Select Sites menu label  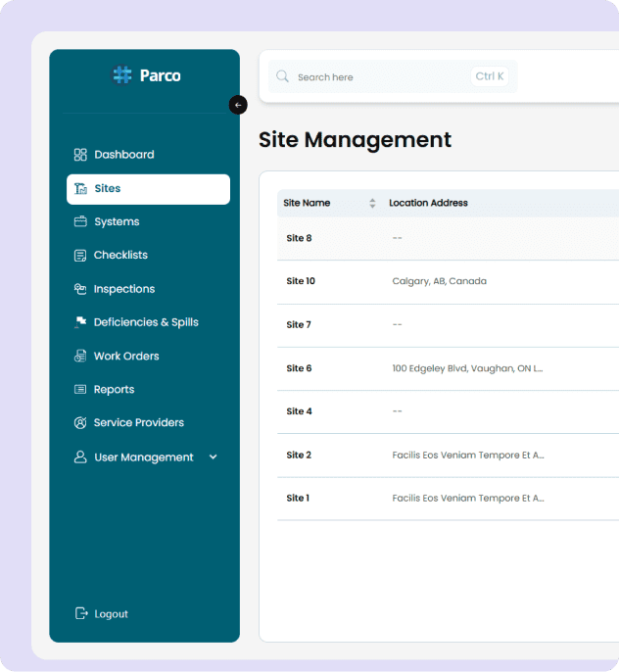click(108, 188)
